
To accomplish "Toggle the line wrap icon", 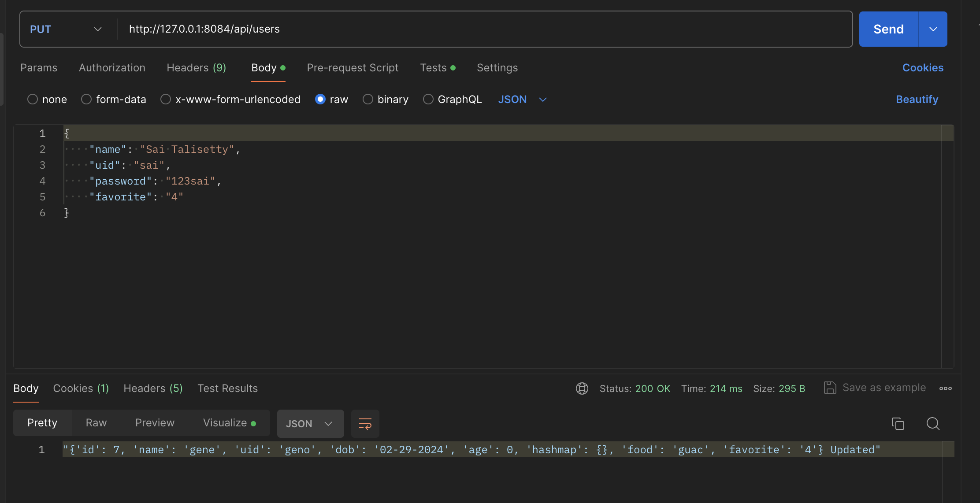I will click(x=365, y=424).
